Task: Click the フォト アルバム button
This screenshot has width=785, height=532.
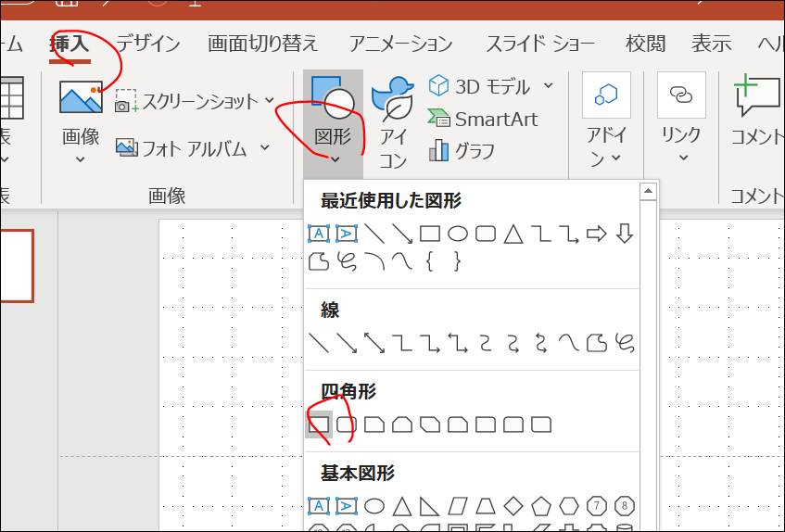Action: point(182,148)
